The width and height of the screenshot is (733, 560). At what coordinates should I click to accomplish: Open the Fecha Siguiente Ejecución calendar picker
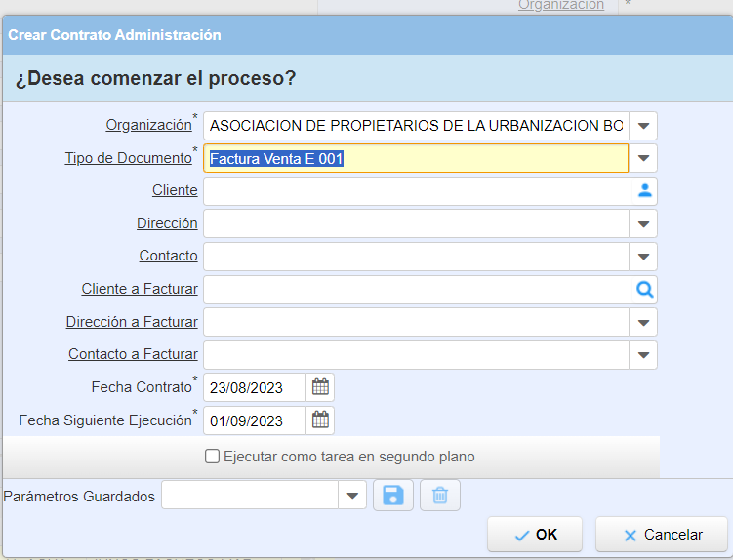pyautogui.click(x=320, y=420)
